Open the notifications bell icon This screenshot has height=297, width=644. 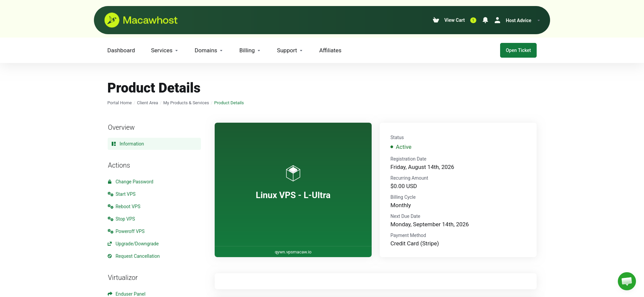pyautogui.click(x=485, y=20)
